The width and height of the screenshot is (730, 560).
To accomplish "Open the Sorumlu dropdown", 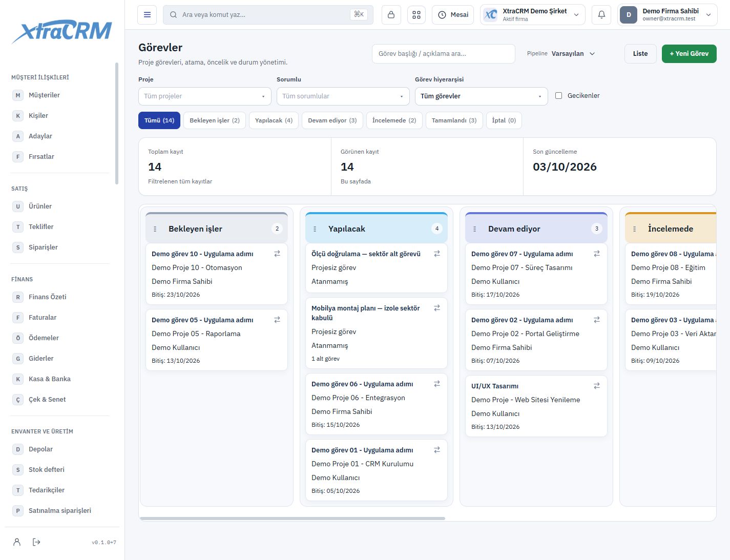I will tap(343, 96).
